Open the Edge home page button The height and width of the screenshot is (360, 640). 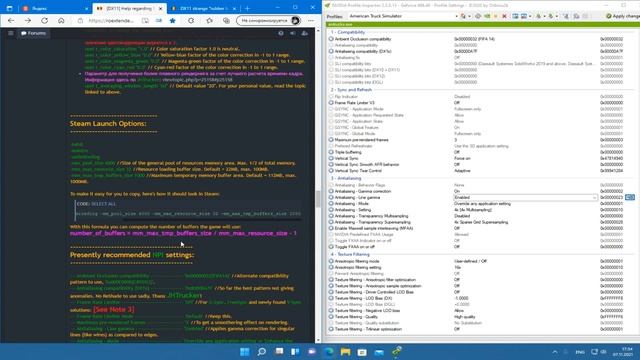(x=61, y=20)
